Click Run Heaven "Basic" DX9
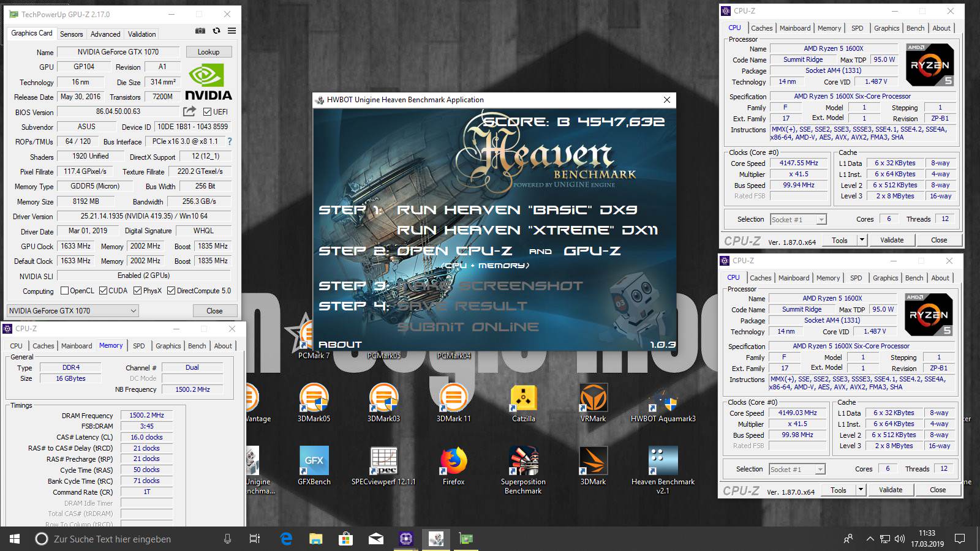 (517, 209)
